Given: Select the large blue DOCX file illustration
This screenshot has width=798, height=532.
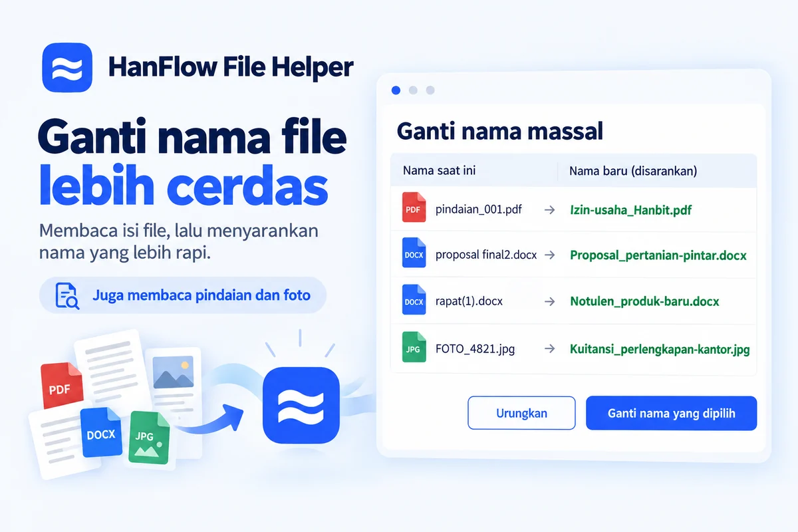Looking at the screenshot, I should click(101, 432).
